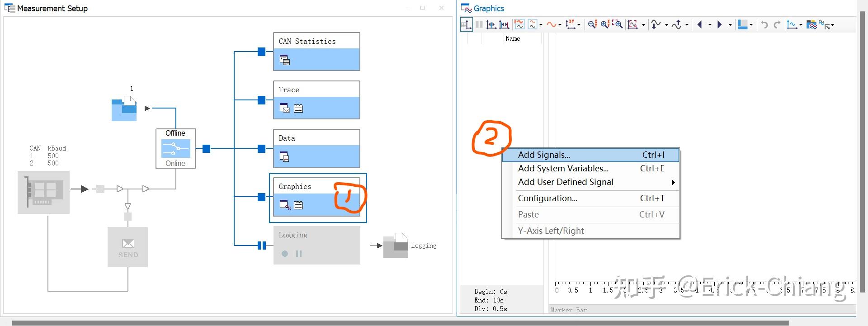The image size is (868, 326).
Task: Toggle the Offline/Online mode switch
Action: click(175, 148)
